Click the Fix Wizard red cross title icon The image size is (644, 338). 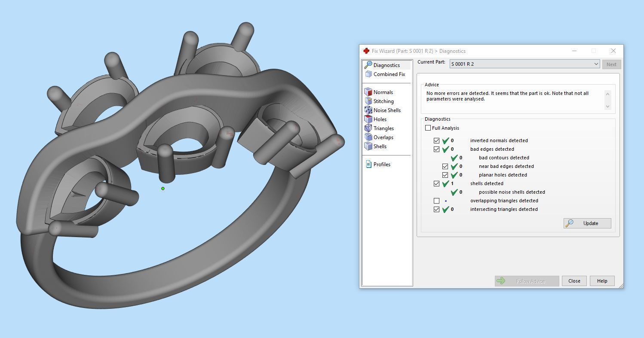tap(366, 51)
